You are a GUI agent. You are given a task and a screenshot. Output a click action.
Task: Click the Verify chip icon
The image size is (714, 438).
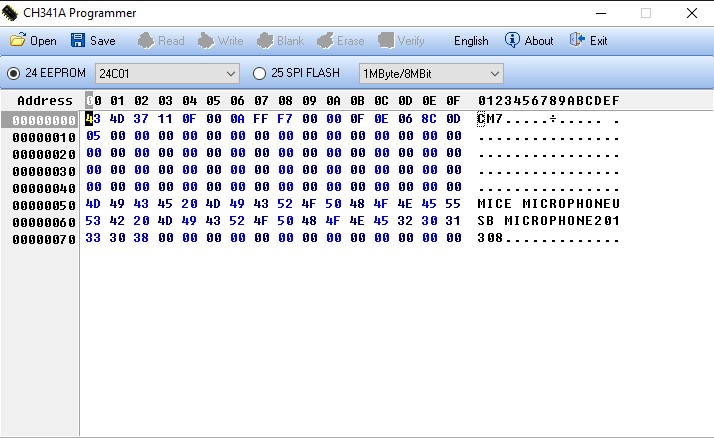[x=385, y=41]
